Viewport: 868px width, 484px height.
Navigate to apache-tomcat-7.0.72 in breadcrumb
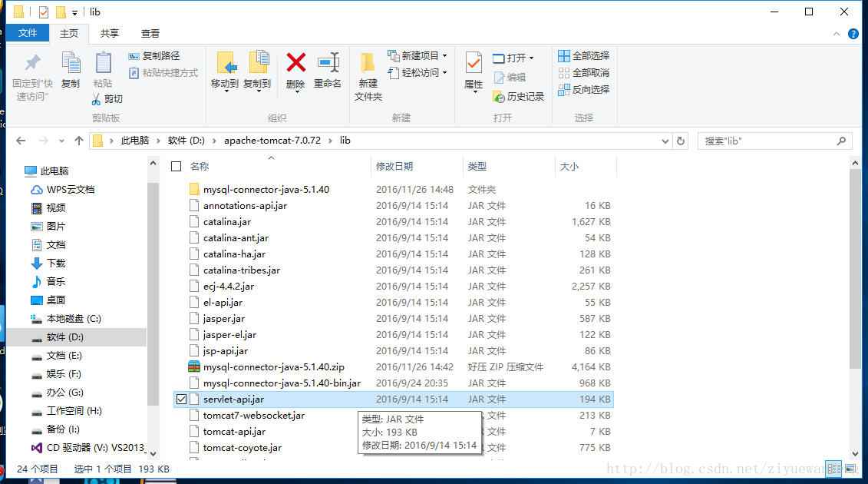click(272, 141)
